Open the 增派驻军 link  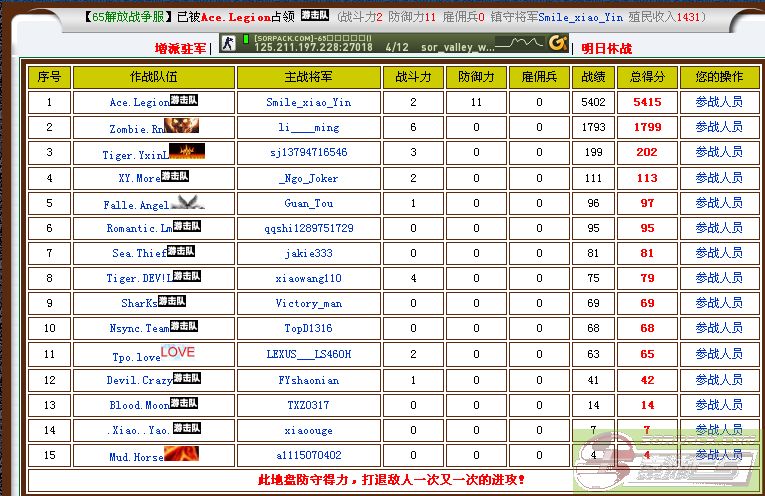(x=181, y=47)
